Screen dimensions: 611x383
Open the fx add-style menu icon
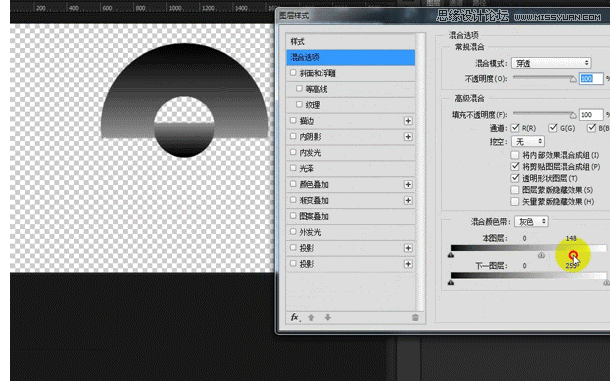click(295, 317)
